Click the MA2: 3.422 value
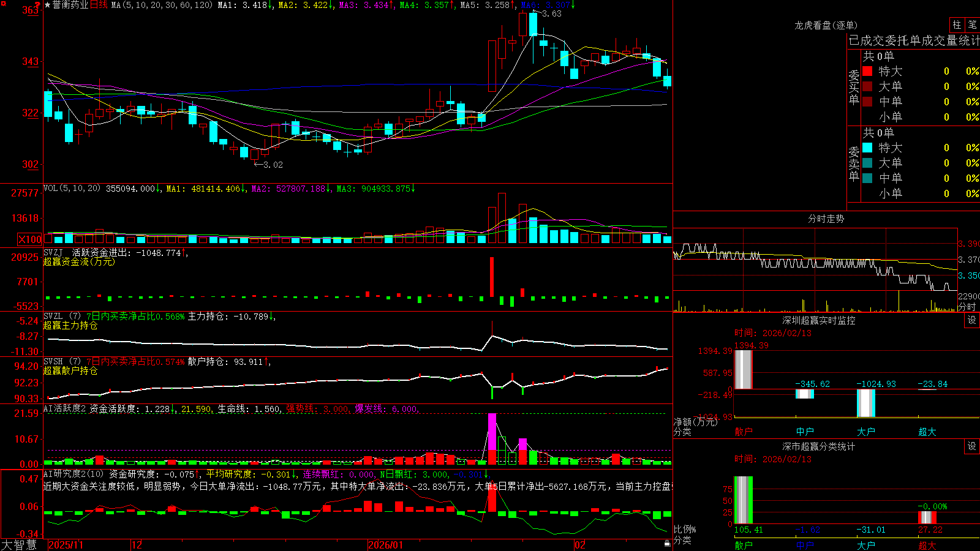980x551 pixels. pyautogui.click(x=303, y=5)
